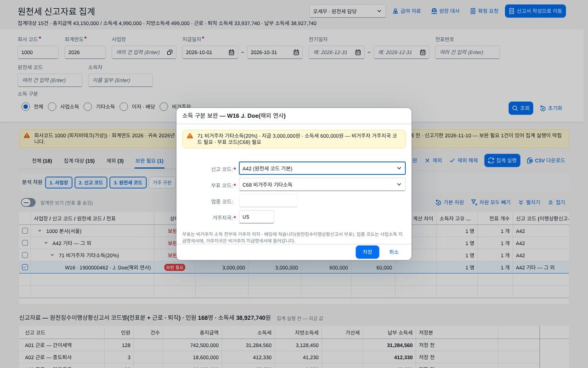588x368 pixels.
Task: Click 저장 button in the dialog
Action: coord(367,252)
